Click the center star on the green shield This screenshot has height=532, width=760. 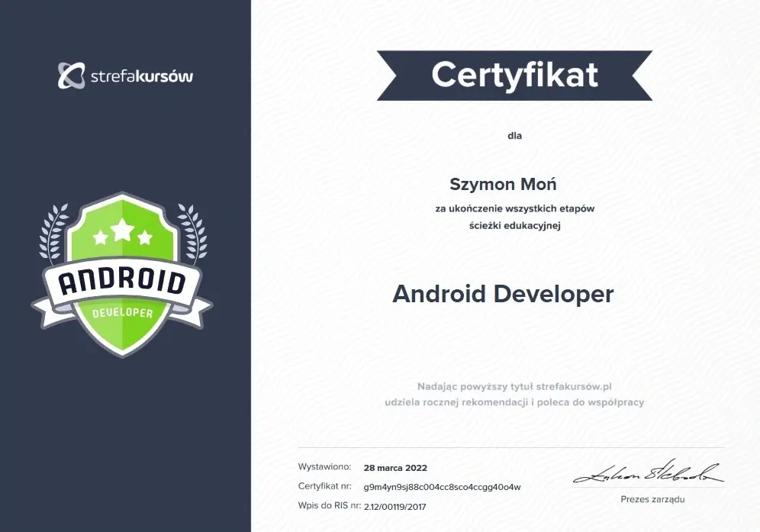pyautogui.click(x=122, y=227)
